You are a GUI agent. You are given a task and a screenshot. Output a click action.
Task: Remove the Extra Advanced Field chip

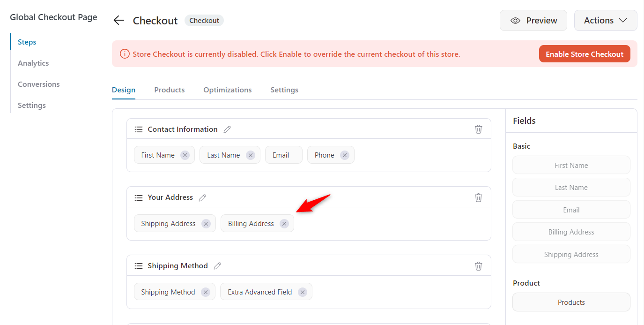(303, 292)
